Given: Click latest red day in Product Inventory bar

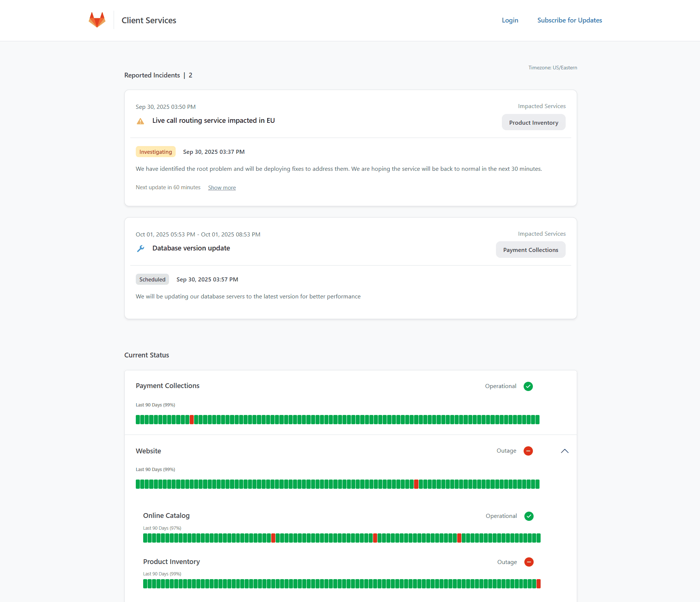Looking at the screenshot, I should click(538, 584).
